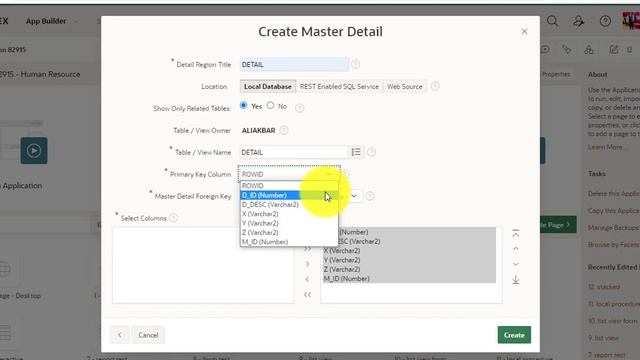
Task: Click the search magnifier icon in header
Action: [x=552, y=21]
